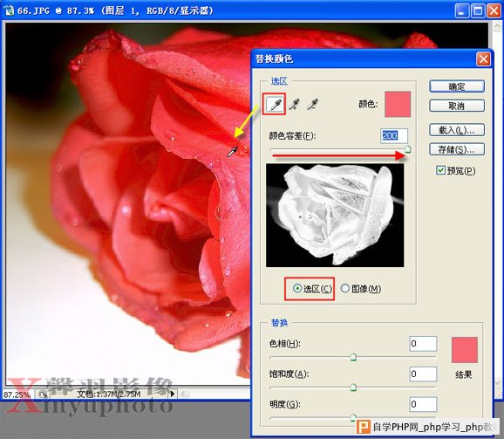Open the status bar arrow menu
Screen dimensions: 504x439
click(173, 394)
